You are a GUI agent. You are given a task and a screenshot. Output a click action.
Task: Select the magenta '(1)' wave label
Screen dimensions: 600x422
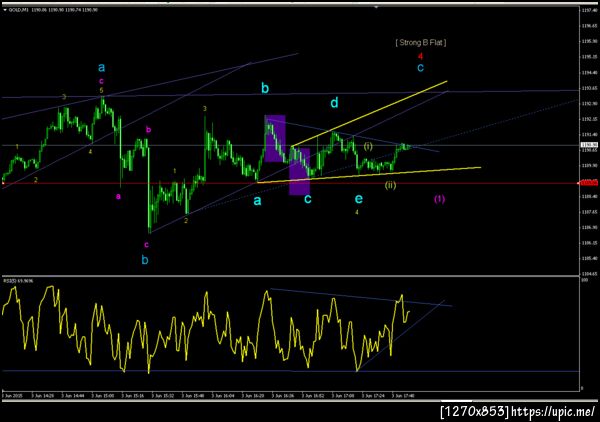[x=439, y=199]
